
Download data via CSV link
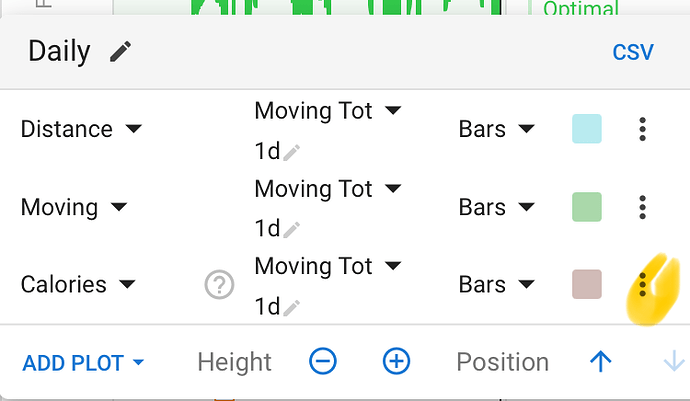[x=633, y=52]
